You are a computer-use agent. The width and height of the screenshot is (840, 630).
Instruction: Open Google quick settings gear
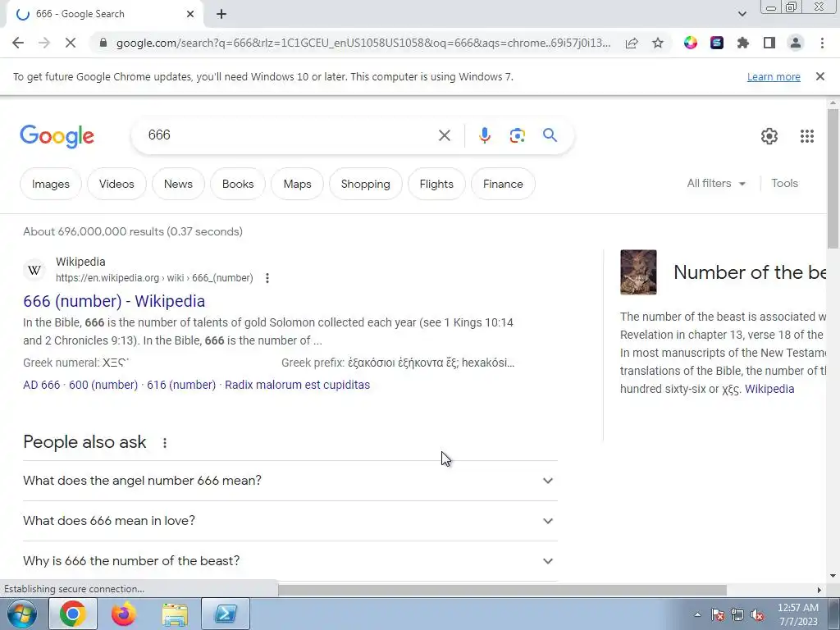point(769,136)
